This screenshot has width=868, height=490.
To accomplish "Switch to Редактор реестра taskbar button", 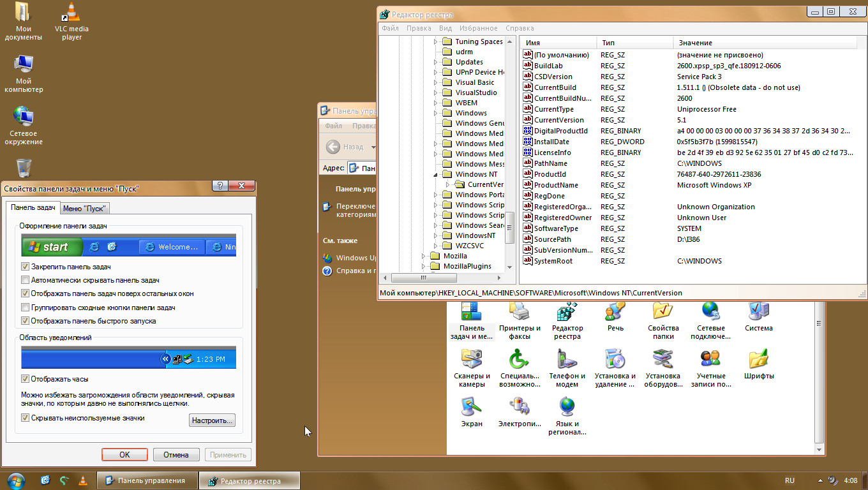I will [249, 480].
